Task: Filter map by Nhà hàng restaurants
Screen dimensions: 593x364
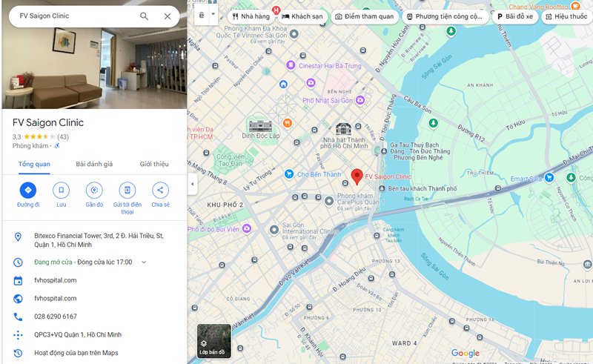Action: point(251,16)
